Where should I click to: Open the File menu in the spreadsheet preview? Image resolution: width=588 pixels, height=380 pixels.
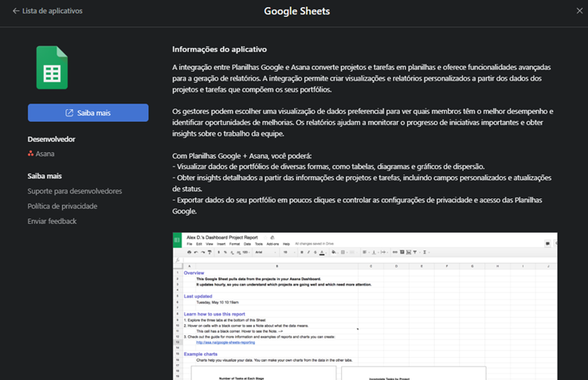[190, 244]
